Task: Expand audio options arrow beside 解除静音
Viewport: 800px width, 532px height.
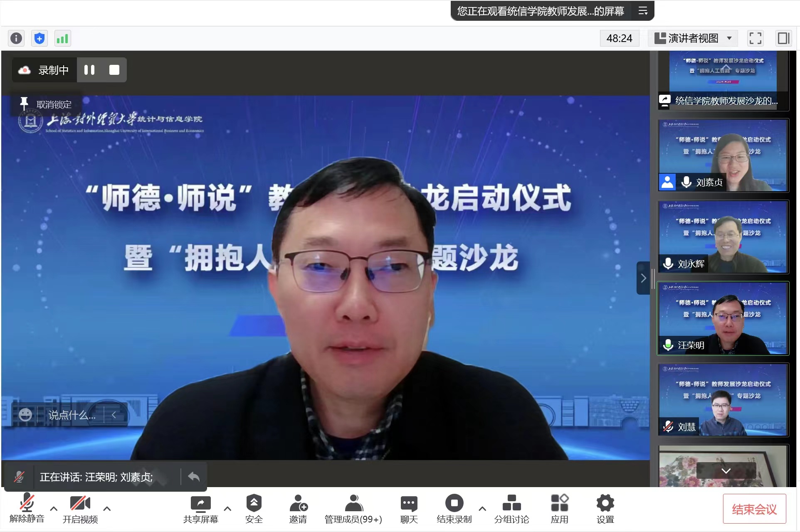Action: (54, 508)
